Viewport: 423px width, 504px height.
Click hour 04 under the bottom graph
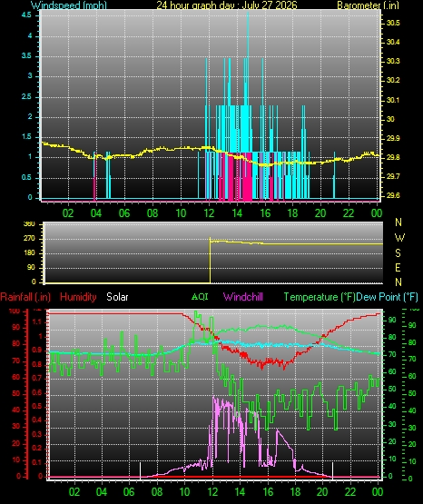click(x=102, y=492)
